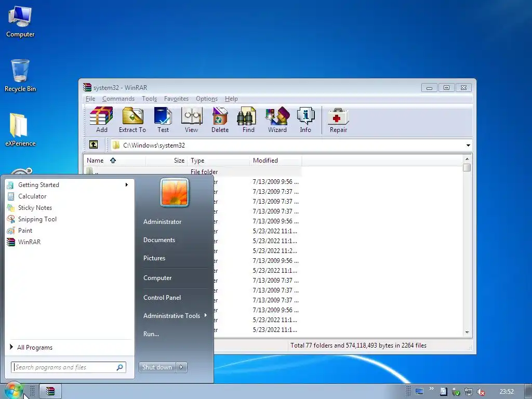Open the Computer desktop icon
This screenshot has width=532, height=399.
point(20,21)
